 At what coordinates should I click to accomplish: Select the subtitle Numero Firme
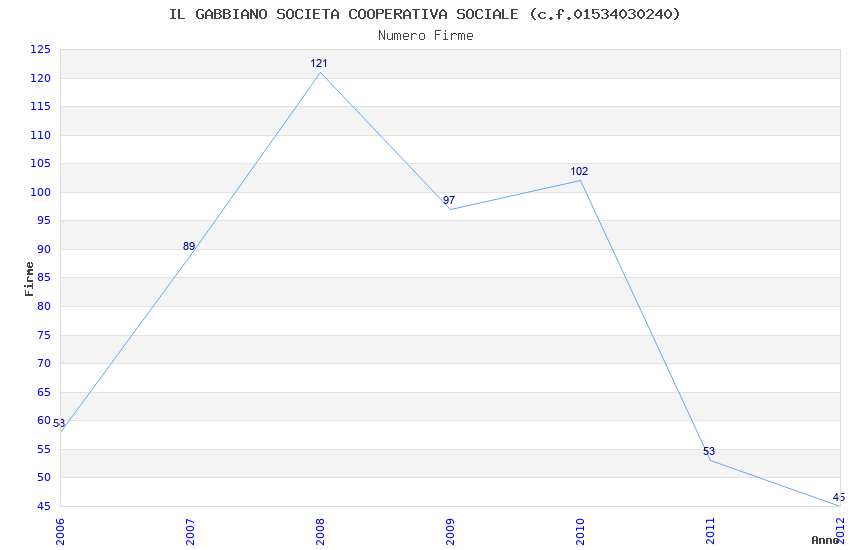click(x=426, y=36)
